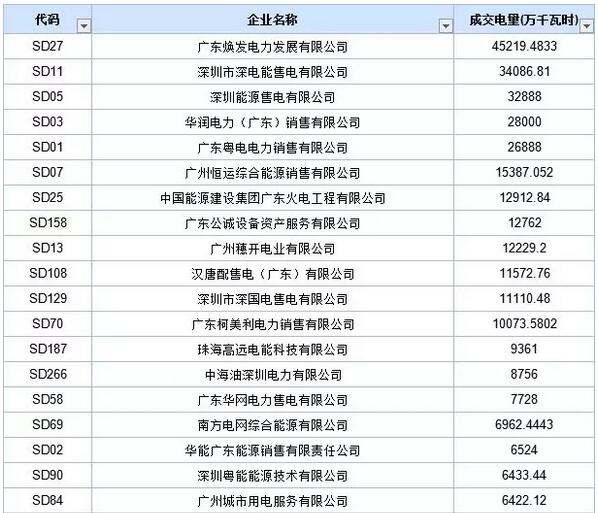Image resolution: width=598 pixels, height=513 pixels.
Task: Click the code cell SD58
Action: coord(48,399)
